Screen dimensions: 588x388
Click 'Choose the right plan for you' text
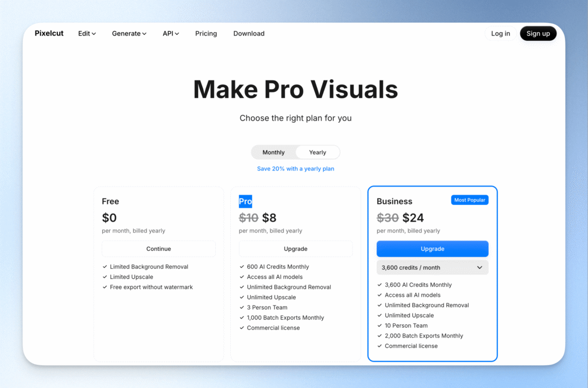tap(296, 118)
